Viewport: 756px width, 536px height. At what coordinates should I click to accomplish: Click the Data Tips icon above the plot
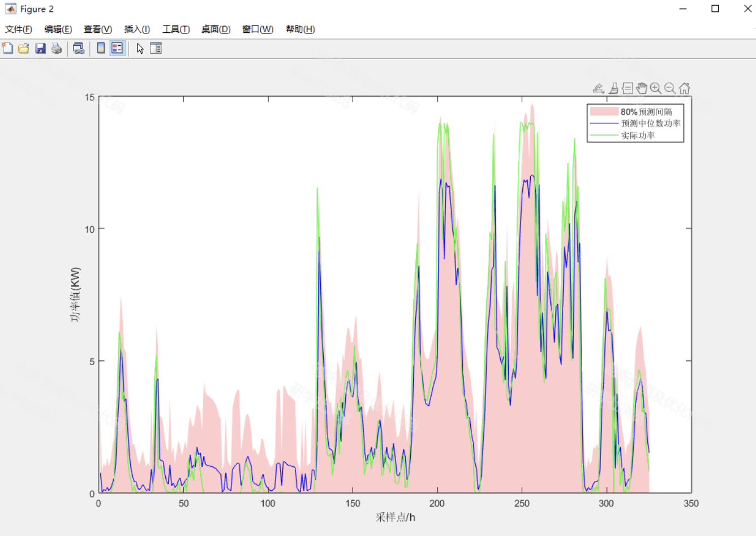tap(628, 88)
